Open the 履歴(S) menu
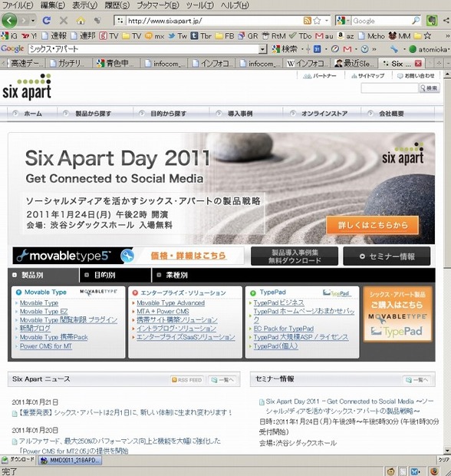This screenshot has height=476, width=451. click(x=117, y=5)
